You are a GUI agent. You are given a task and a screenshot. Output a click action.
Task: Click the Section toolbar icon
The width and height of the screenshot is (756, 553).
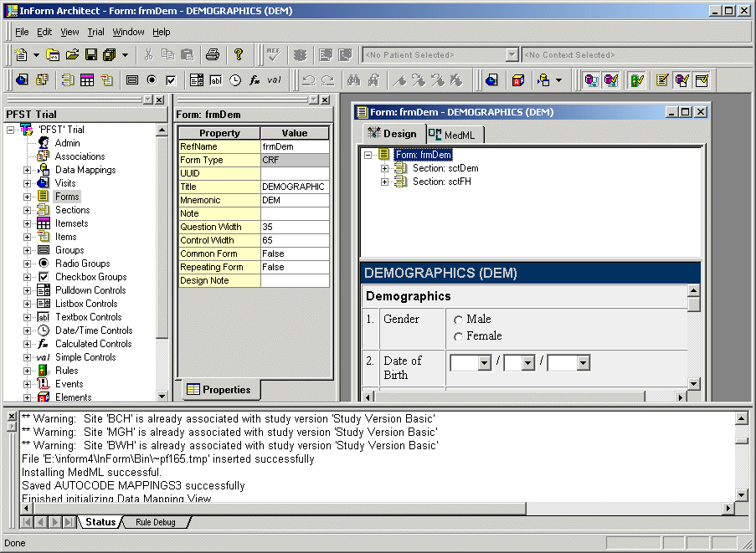[68, 80]
